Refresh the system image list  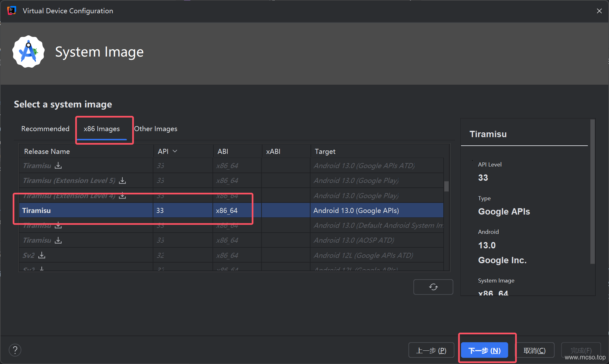(433, 287)
